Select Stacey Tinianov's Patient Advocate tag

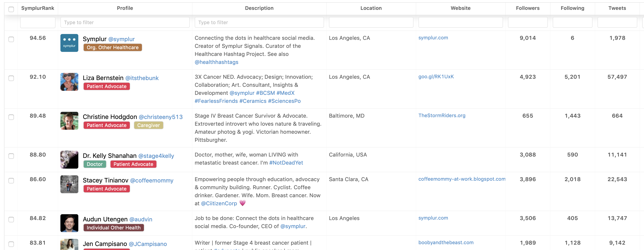tap(107, 189)
